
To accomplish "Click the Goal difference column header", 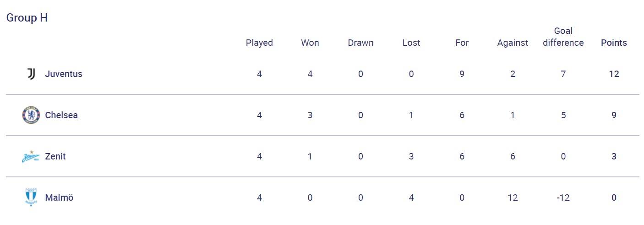I will tap(563, 37).
